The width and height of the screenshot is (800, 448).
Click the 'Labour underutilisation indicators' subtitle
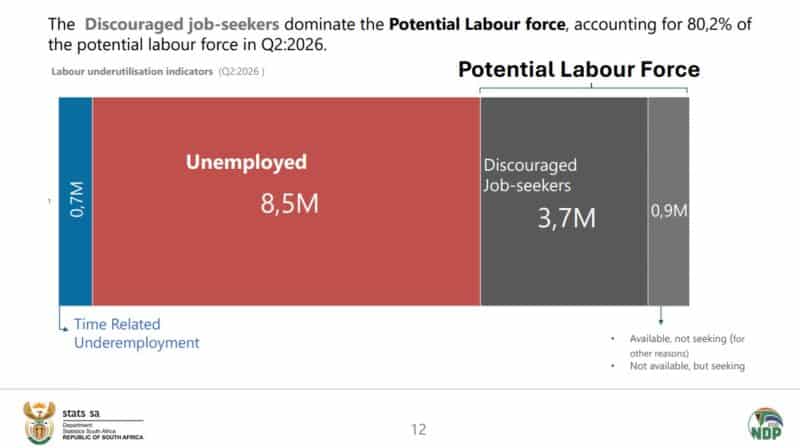(132, 71)
